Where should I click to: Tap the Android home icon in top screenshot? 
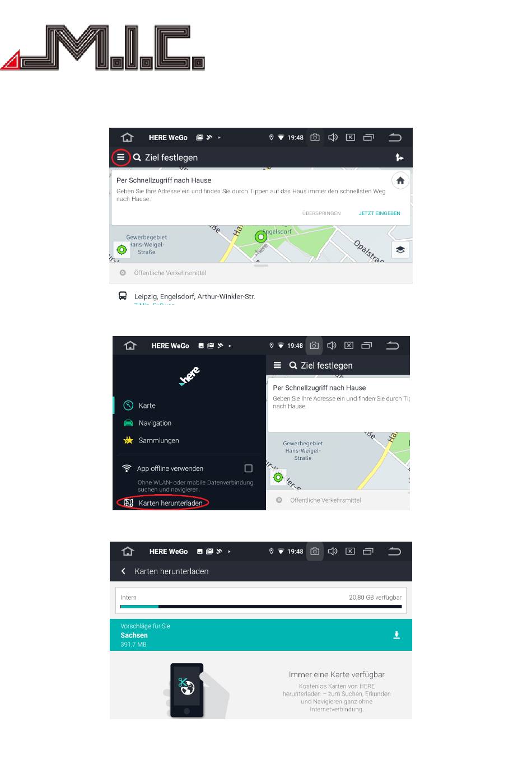[127, 137]
